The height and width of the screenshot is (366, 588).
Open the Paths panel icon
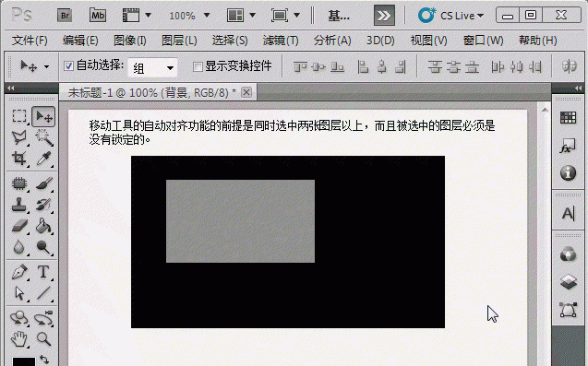coord(568,310)
